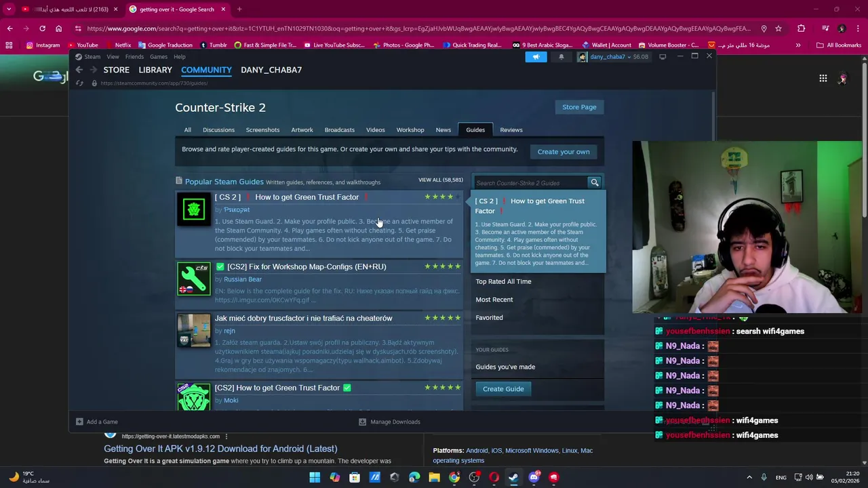
Task: Open author Moki profile link
Action: 231,401
